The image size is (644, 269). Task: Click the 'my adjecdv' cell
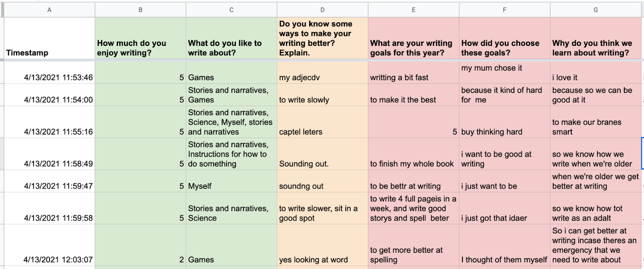pos(322,72)
